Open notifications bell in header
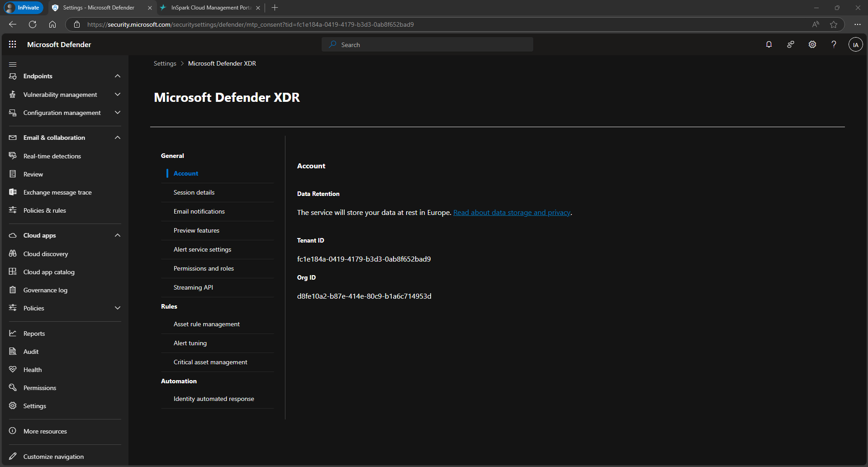Screen dimensions: 868x467 pos(769,44)
